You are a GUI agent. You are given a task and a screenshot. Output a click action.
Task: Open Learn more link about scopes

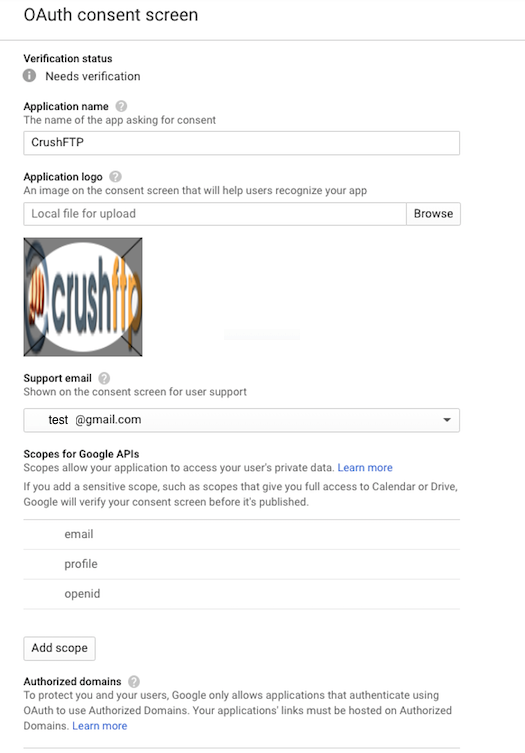click(365, 468)
